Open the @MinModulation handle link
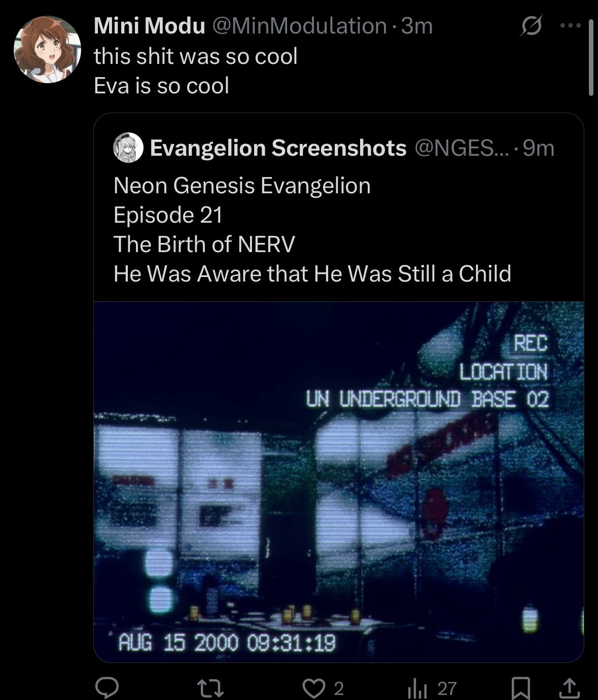This screenshot has height=700, width=598. pyautogui.click(x=299, y=26)
